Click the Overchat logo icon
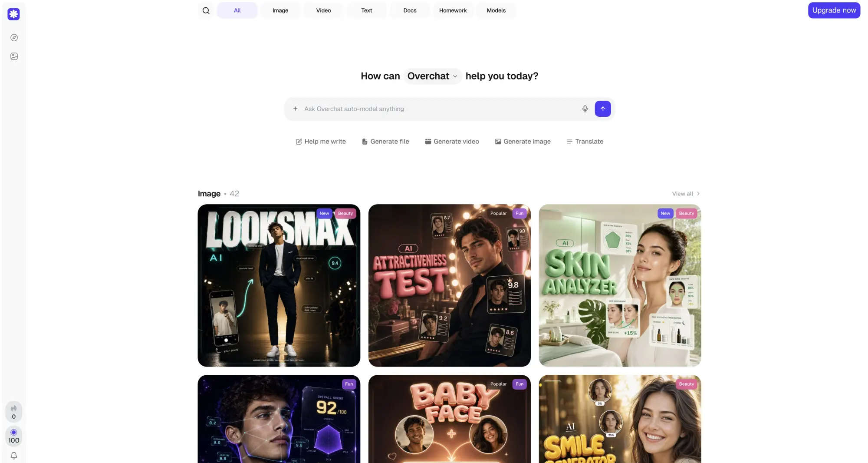 pyautogui.click(x=13, y=14)
